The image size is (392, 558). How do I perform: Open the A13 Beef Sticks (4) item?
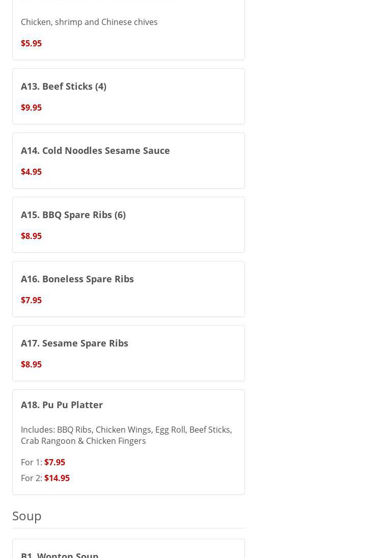pyautogui.click(x=64, y=86)
